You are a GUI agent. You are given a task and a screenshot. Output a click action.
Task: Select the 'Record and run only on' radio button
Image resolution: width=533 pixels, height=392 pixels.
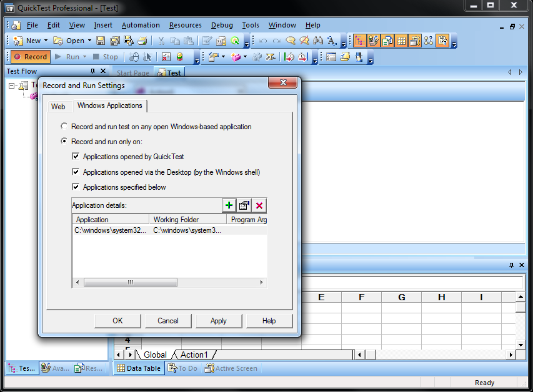[x=64, y=141]
